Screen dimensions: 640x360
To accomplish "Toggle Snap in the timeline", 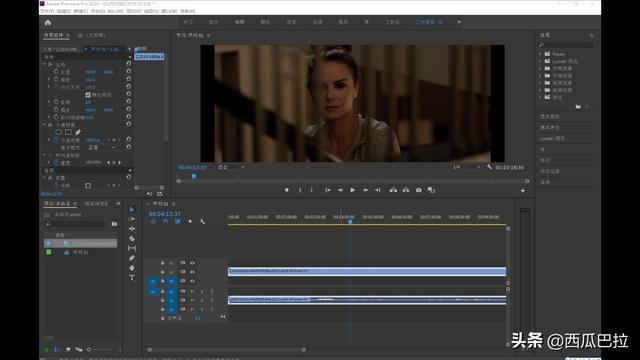I will click(x=165, y=221).
